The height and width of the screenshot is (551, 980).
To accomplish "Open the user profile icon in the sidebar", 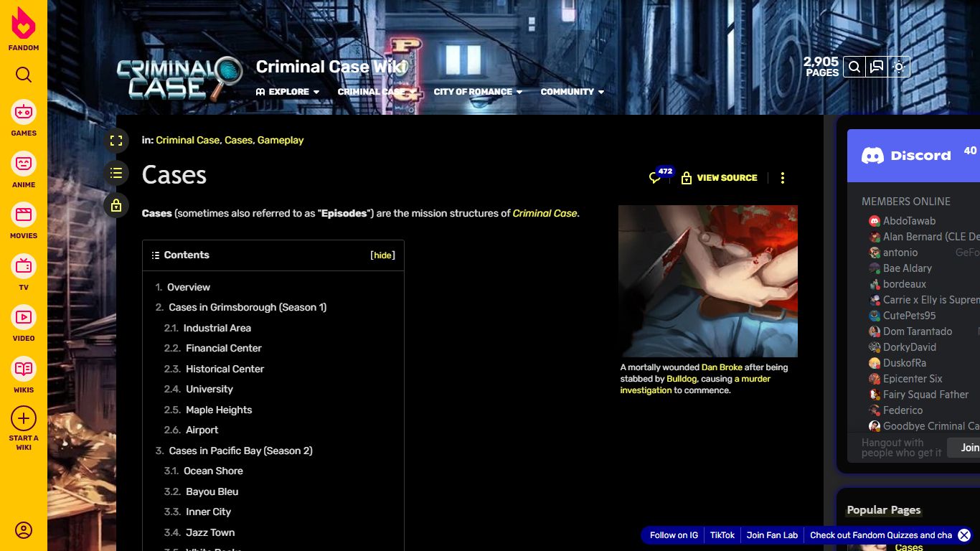I will [24, 530].
